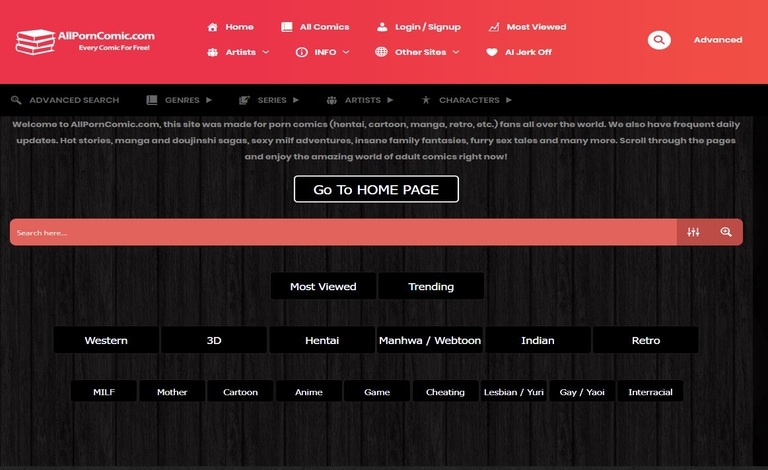The width and height of the screenshot is (768, 470).
Task: Focus the "Search here..." input field
Action: [x=340, y=232]
